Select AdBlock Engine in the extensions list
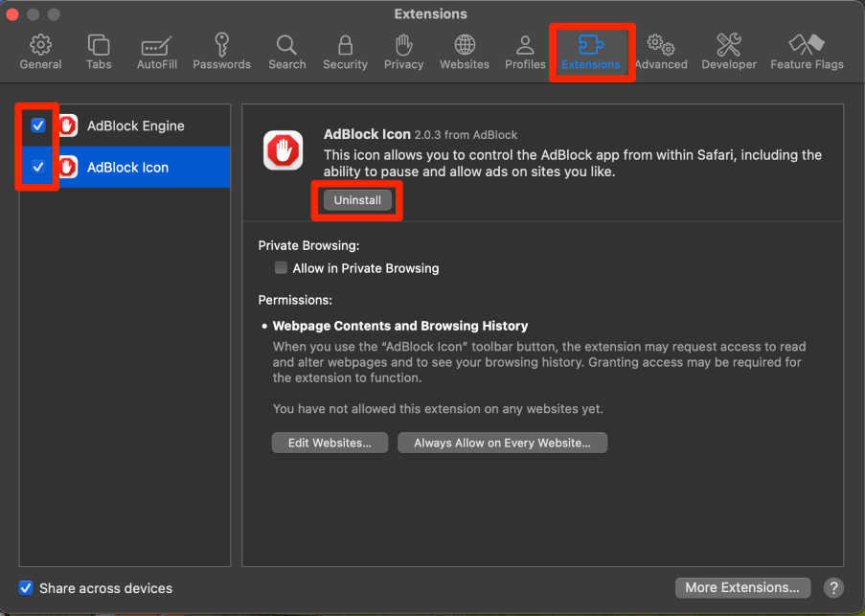 (125, 125)
